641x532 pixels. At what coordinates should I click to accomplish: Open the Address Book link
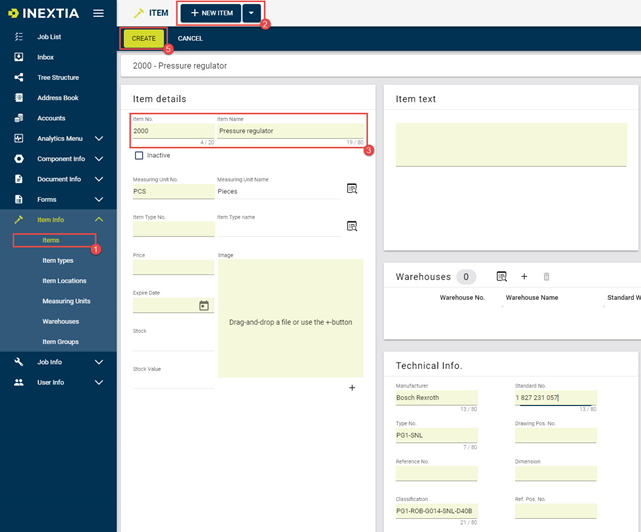[58, 98]
